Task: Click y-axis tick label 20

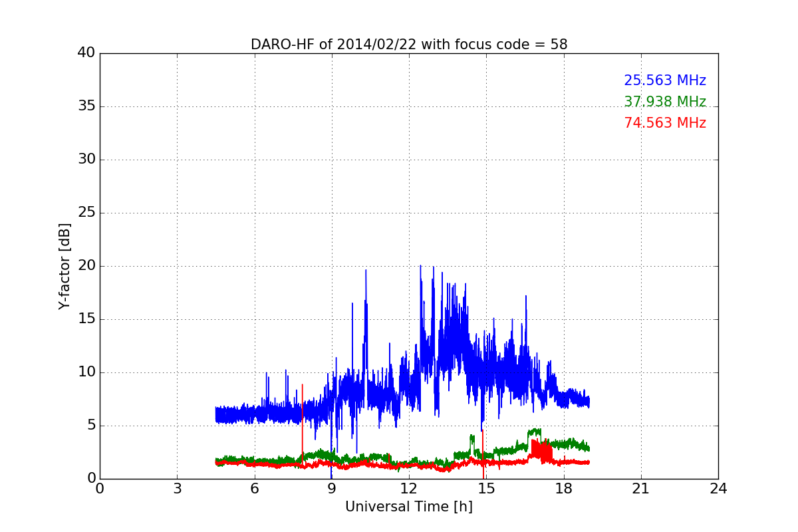Action: coord(86,266)
